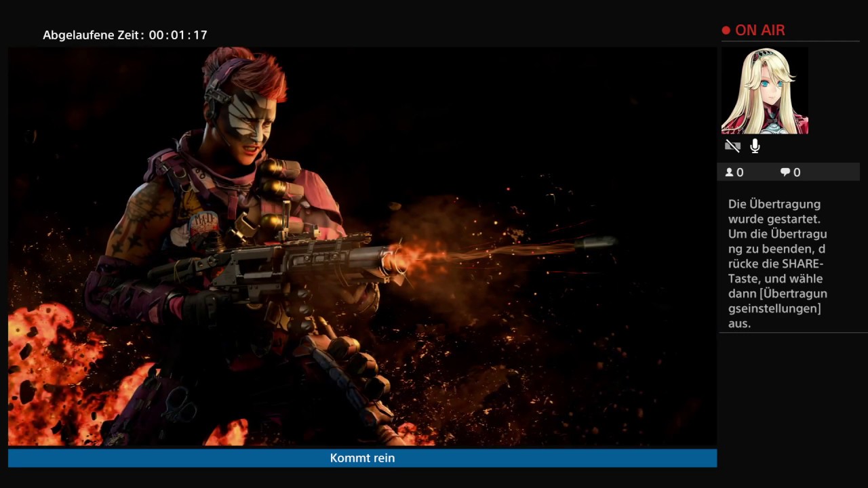This screenshot has height=488, width=868.
Task: Click the viewer count icon
Action: pyautogui.click(x=730, y=172)
